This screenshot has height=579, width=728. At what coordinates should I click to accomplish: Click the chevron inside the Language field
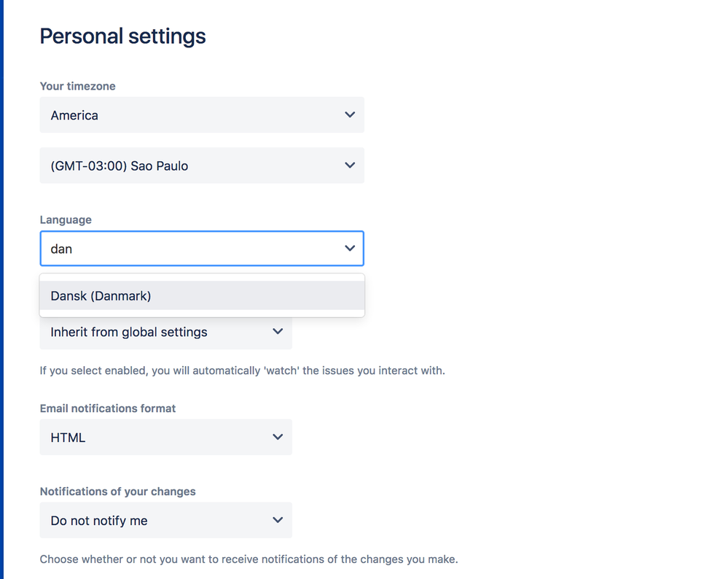pos(350,249)
